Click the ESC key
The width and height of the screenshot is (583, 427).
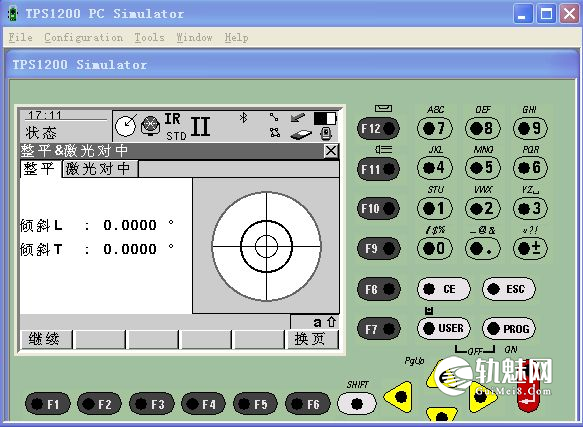click(x=509, y=289)
